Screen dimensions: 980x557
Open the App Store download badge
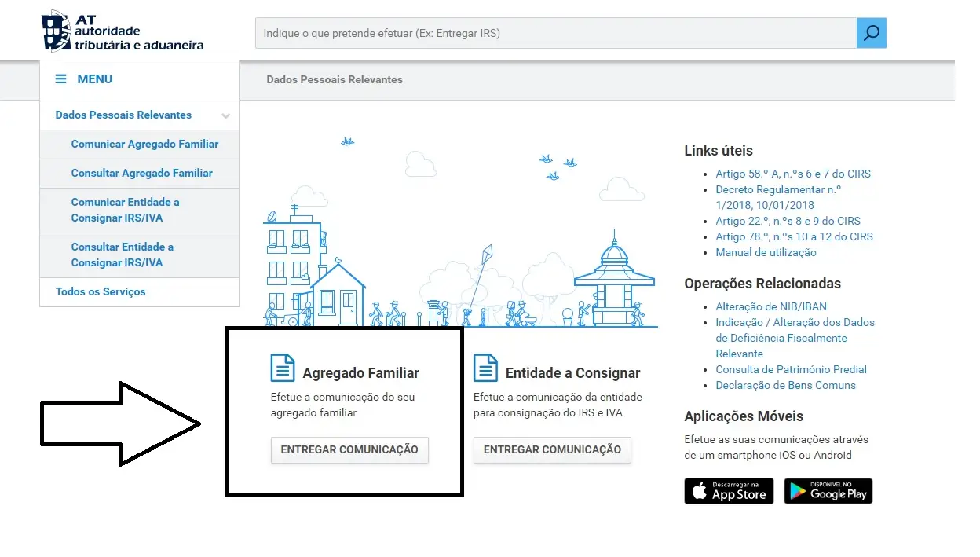(729, 491)
